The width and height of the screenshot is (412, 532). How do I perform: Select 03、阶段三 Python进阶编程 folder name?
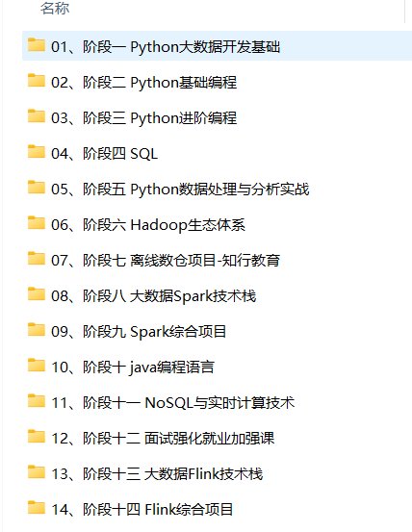[143, 118]
